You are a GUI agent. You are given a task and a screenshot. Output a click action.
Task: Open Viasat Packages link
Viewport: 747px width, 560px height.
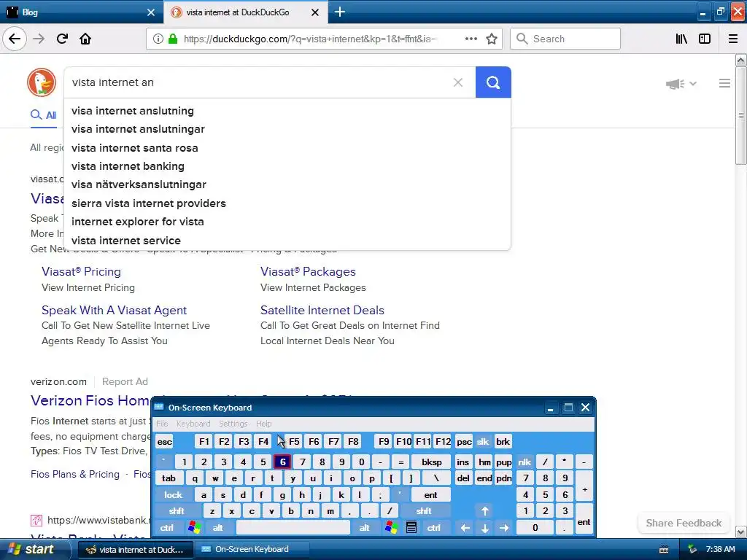[308, 271]
